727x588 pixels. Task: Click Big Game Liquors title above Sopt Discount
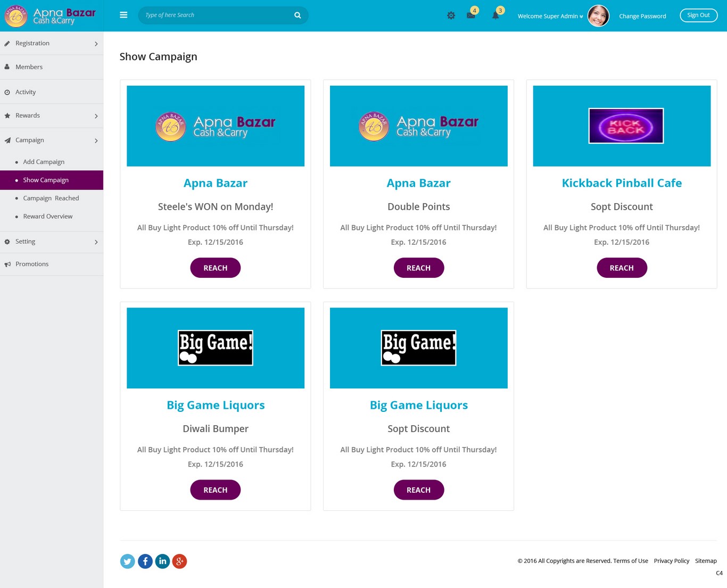coord(419,405)
